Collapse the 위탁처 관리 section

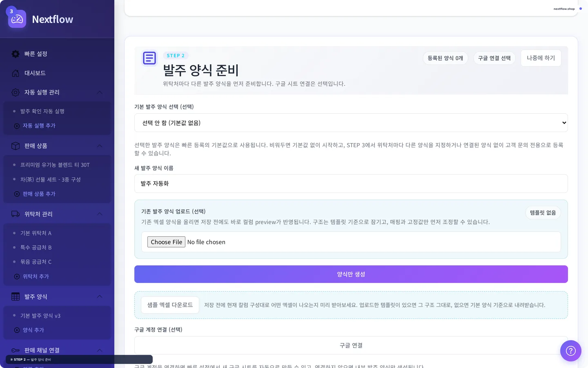pyautogui.click(x=99, y=214)
